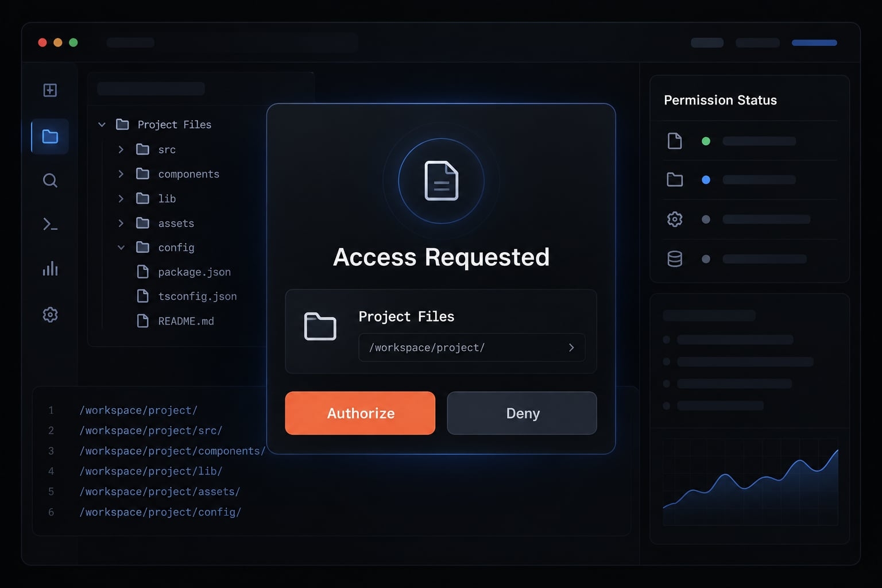The height and width of the screenshot is (588, 882).
Task: Select tsconfig.json in the file tree
Action: tap(198, 296)
